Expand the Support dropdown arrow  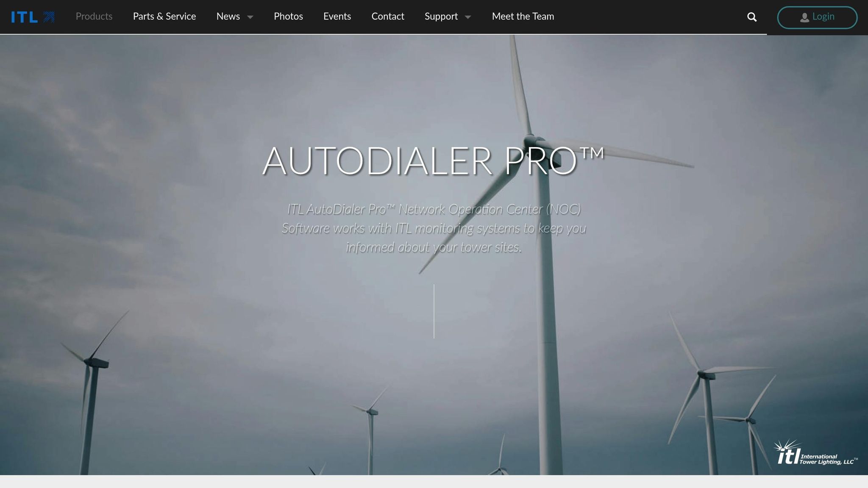468,17
